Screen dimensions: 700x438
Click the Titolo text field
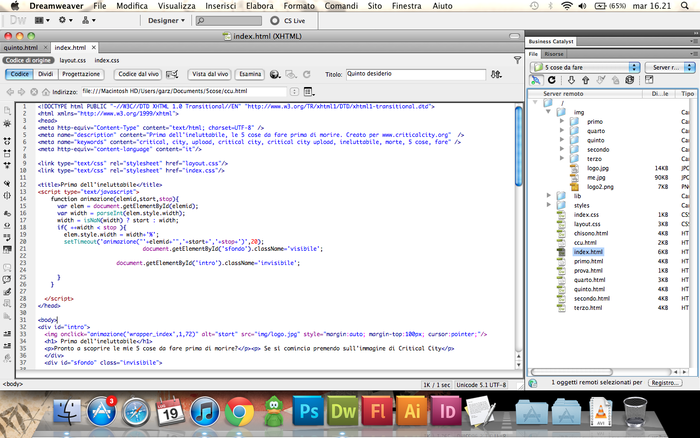click(x=416, y=75)
